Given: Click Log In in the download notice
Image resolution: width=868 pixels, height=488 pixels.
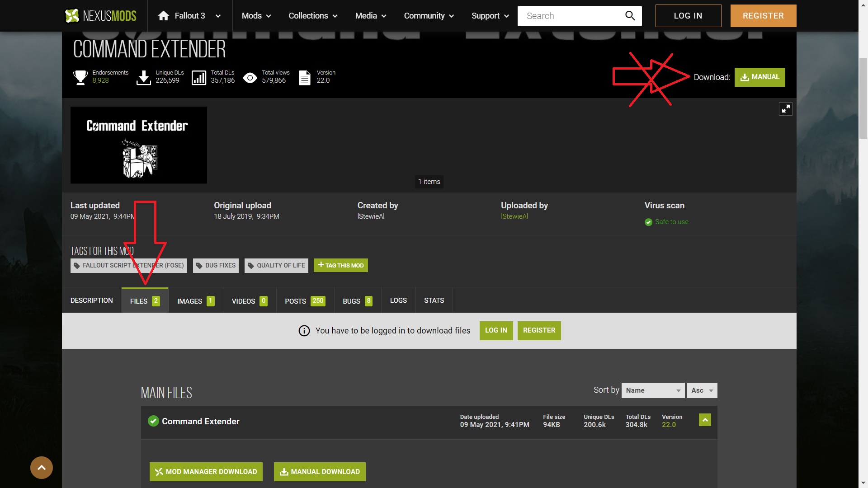Looking at the screenshot, I should tap(496, 331).
